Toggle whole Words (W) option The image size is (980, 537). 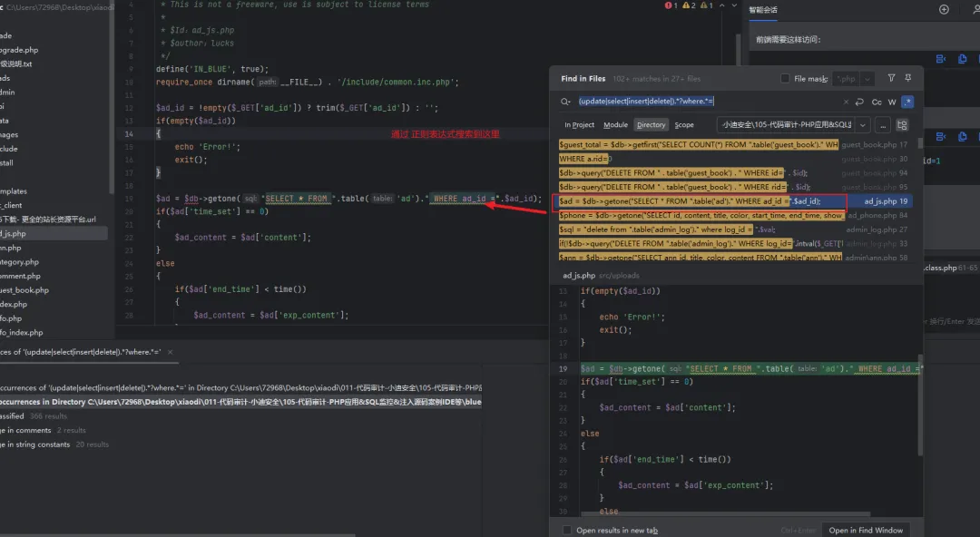point(892,102)
